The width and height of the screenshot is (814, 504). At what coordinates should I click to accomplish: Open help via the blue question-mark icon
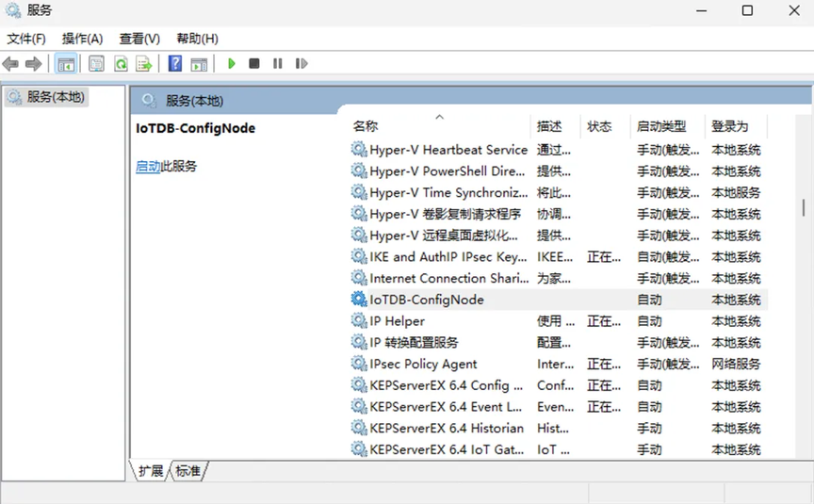point(175,64)
